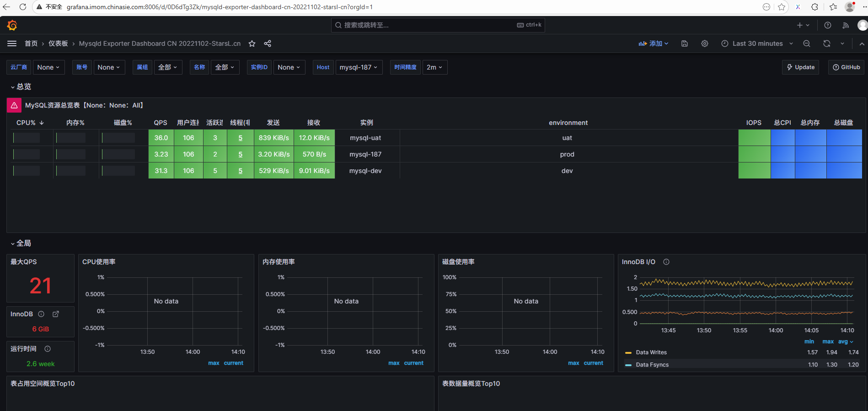Screen dimensions: 868x411
Task: Toggle the sidebar hamburger menu
Action: (12, 43)
